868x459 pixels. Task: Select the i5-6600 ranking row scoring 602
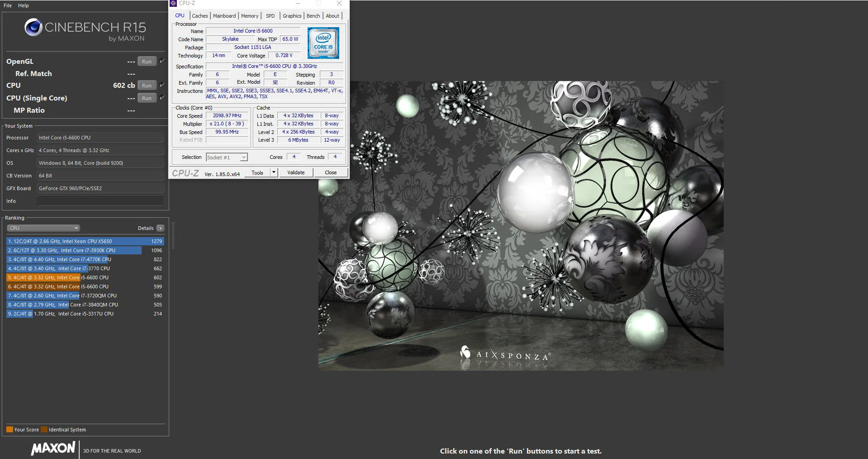tap(85, 277)
